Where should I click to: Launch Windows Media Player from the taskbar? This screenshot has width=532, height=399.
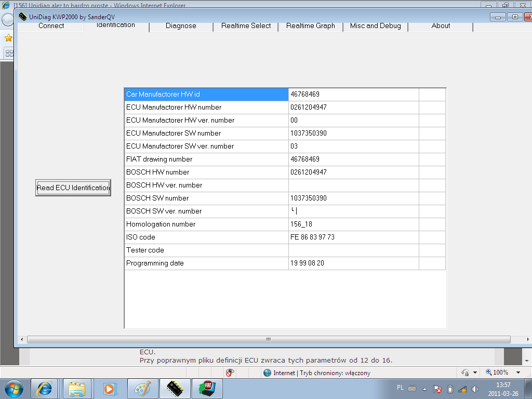click(109, 389)
